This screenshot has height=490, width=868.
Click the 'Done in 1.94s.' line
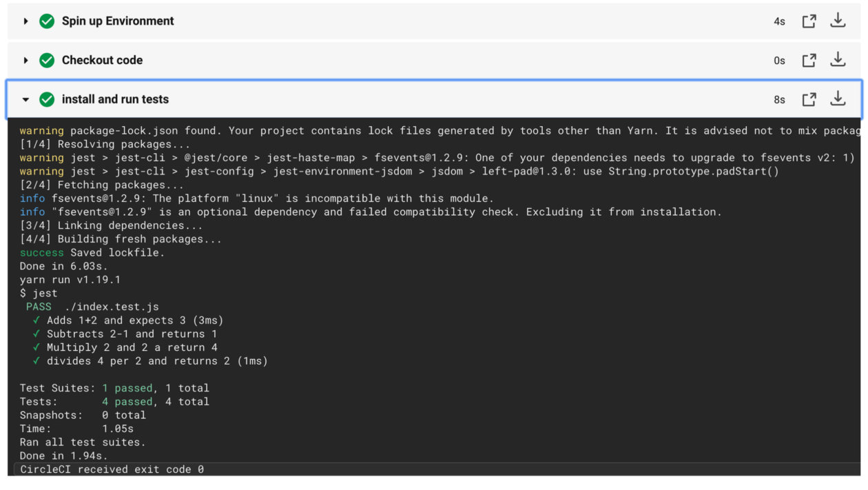[x=63, y=456]
